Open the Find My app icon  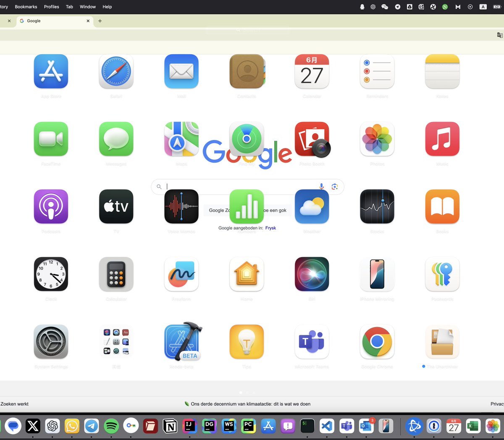coord(247,139)
